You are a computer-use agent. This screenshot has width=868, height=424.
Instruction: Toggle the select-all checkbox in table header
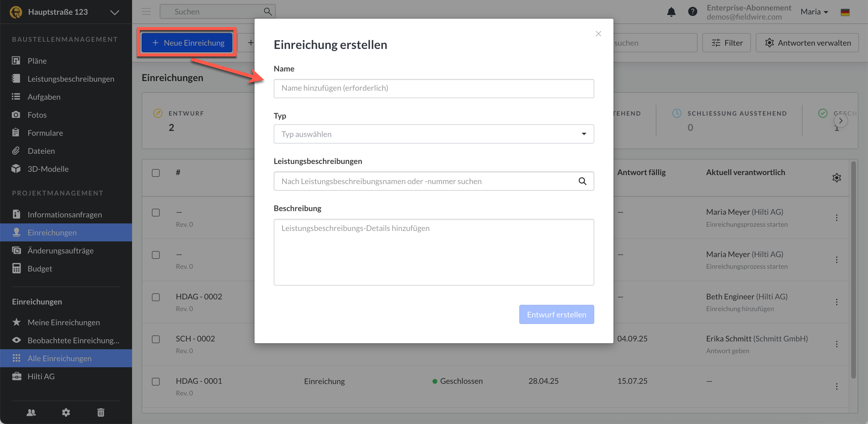156,173
